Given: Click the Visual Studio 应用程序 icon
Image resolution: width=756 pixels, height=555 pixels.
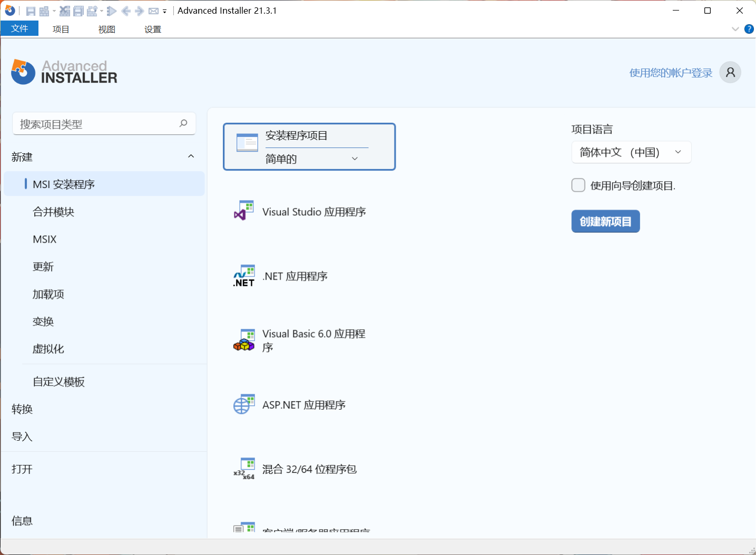Looking at the screenshot, I should pyautogui.click(x=244, y=210).
